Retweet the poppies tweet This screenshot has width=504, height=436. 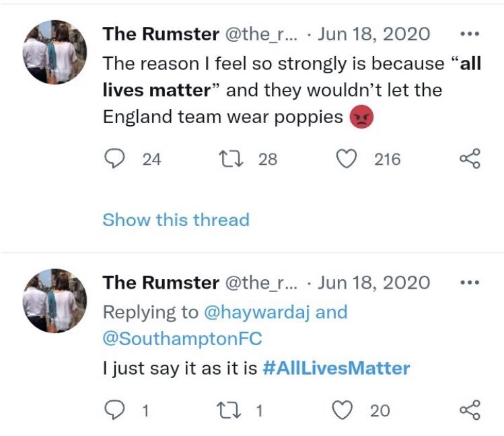pyautogui.click(x=231, y=159)
